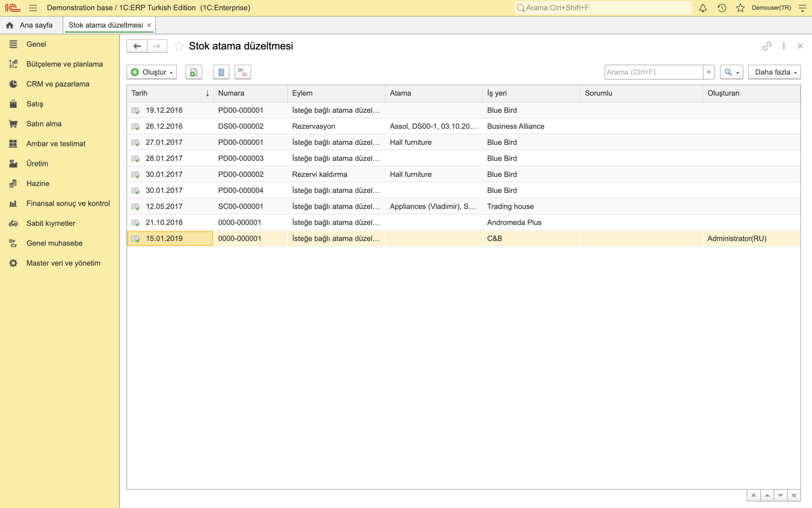This screenshot has height=508, width=812.
Task: Open Dr/Cr posting entries icon
Action: [243, 72]
